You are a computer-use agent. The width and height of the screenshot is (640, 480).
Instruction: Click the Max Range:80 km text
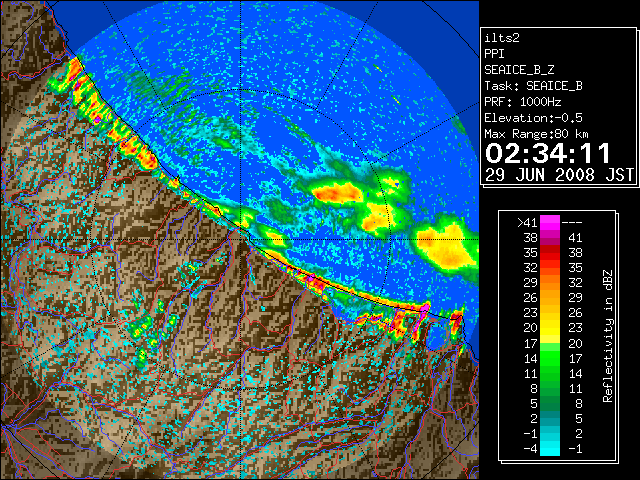coord(537,134)
